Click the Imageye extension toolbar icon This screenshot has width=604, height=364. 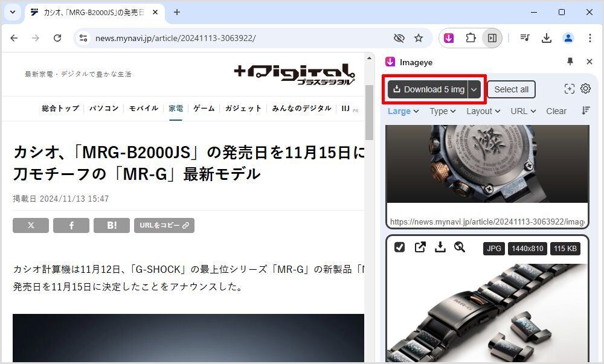coord(449,38)
